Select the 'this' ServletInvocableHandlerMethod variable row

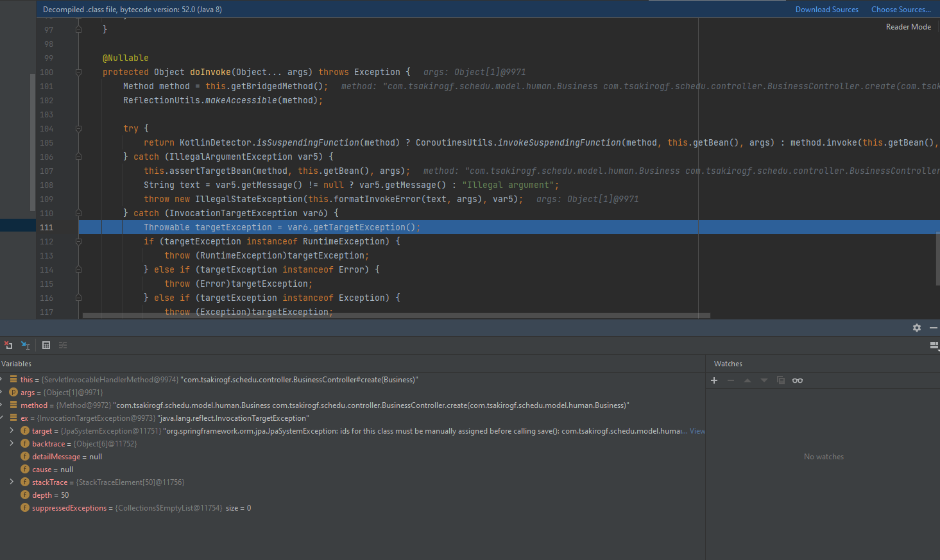point(352,379)
